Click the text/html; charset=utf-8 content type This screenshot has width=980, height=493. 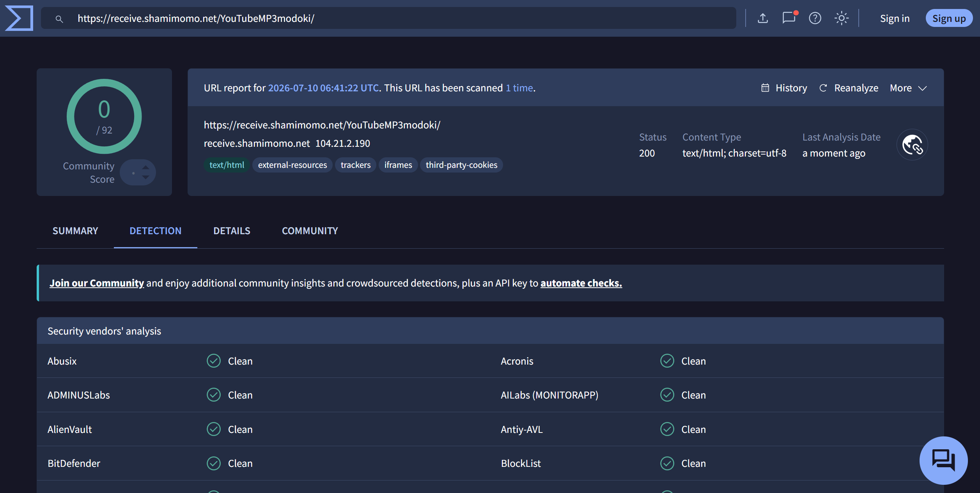(x=734, y=153)
